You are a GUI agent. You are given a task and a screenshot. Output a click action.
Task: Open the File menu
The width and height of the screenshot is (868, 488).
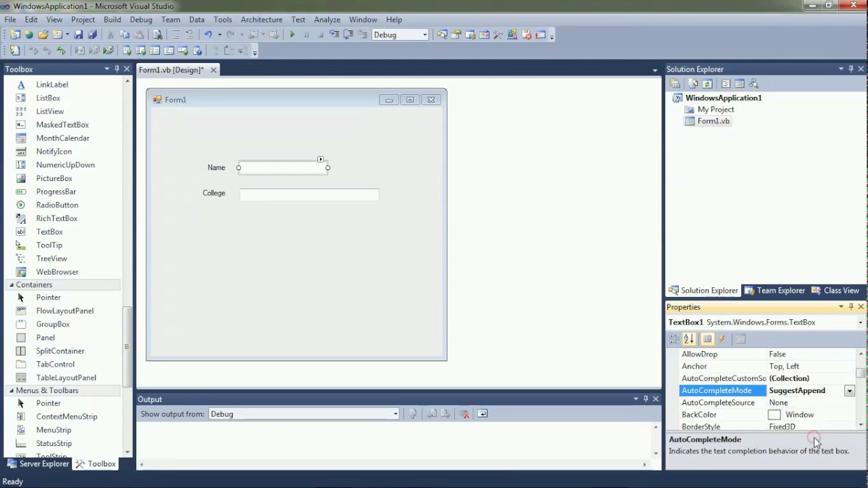pyautogui.click(x=10, y=20)
